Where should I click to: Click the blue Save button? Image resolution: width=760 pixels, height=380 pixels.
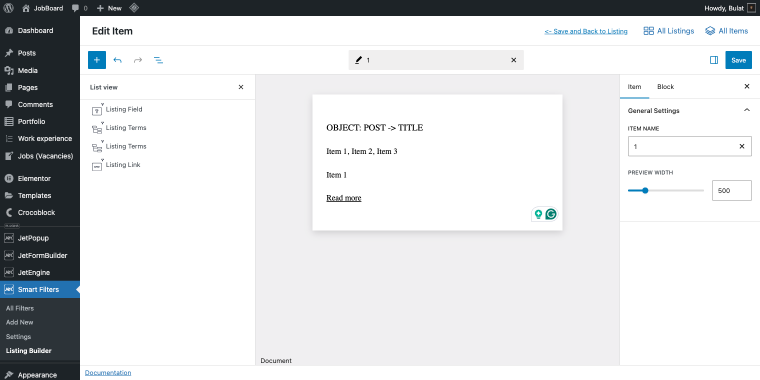[738, 60]
